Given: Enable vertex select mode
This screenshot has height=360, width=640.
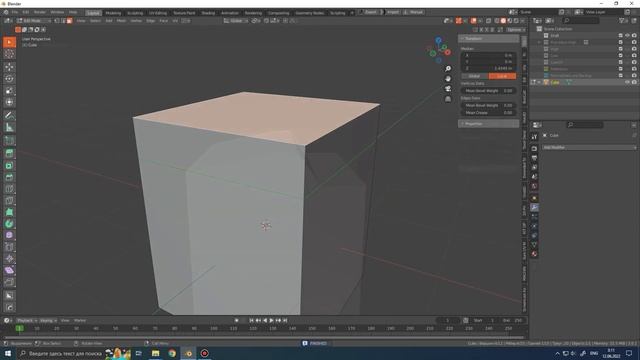Looking at the screenshot, I should click(x=57, y=20).
